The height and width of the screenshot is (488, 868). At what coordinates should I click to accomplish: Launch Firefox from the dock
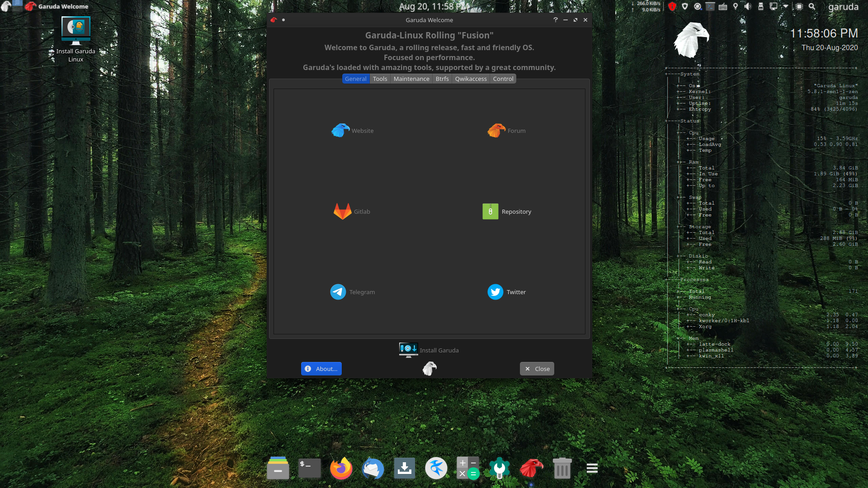coord(341,468)
